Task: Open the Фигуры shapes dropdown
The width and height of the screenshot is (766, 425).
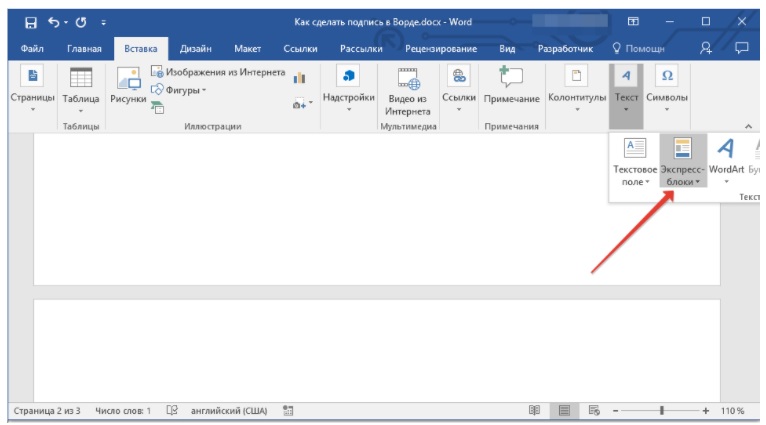Action: click(181, 90)
